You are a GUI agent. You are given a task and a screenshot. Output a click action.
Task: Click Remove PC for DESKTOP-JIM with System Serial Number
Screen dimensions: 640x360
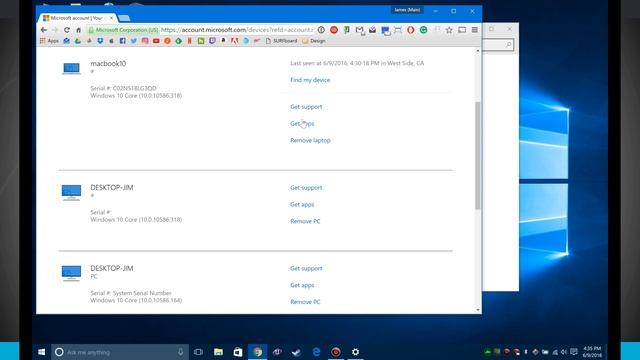[x=305, y=302]
